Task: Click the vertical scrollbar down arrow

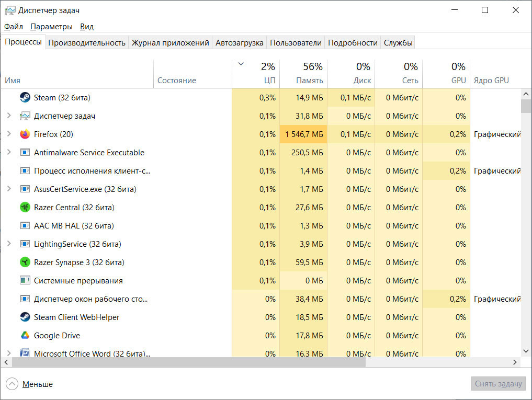Action: [526, 351]
